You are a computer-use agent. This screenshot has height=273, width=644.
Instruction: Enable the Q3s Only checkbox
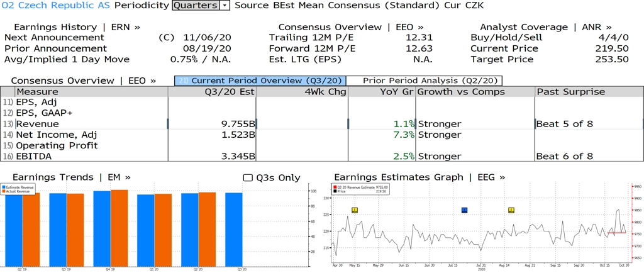pos(248,178)
